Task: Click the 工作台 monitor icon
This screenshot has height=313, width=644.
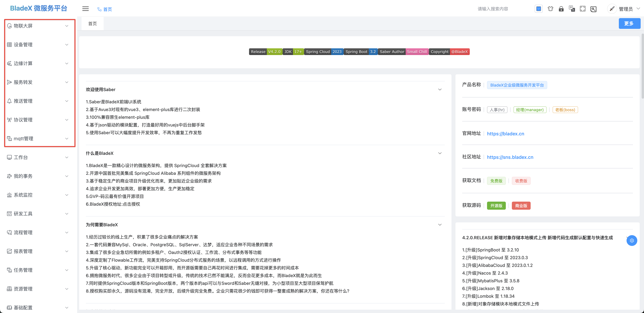Action: [9, 157]
